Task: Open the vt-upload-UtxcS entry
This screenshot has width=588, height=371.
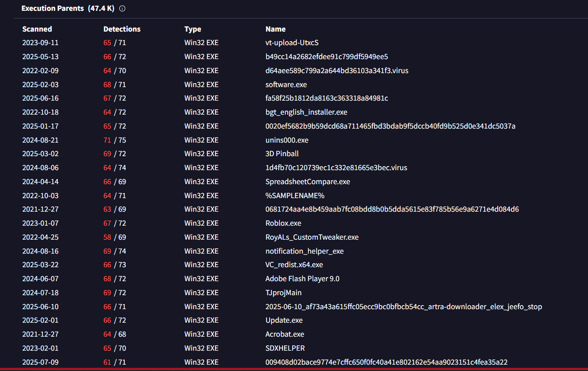Action: coord(292,43)
